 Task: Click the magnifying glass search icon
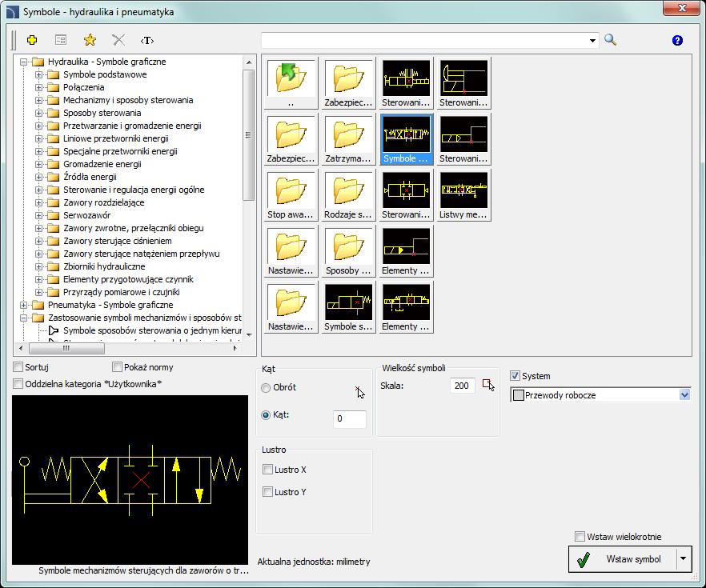point(610,39)
